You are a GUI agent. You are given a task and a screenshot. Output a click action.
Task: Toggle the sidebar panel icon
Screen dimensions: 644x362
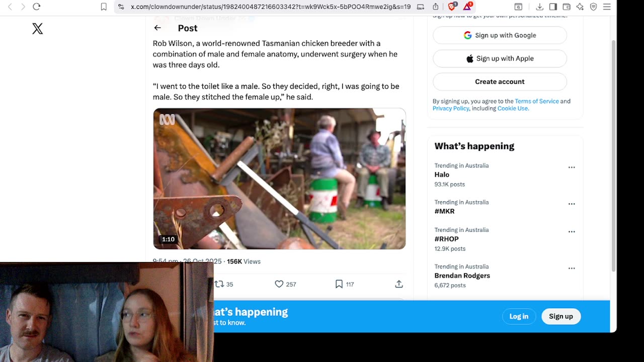point(553,7)
